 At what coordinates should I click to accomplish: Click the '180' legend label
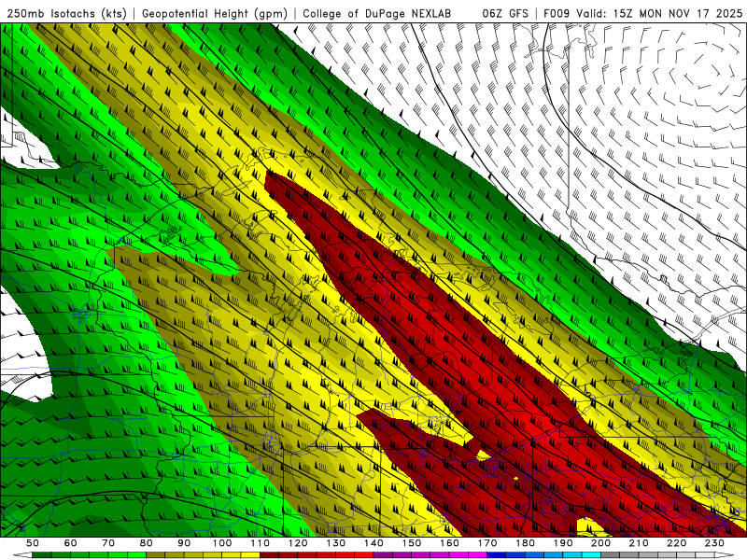point(525,543)
